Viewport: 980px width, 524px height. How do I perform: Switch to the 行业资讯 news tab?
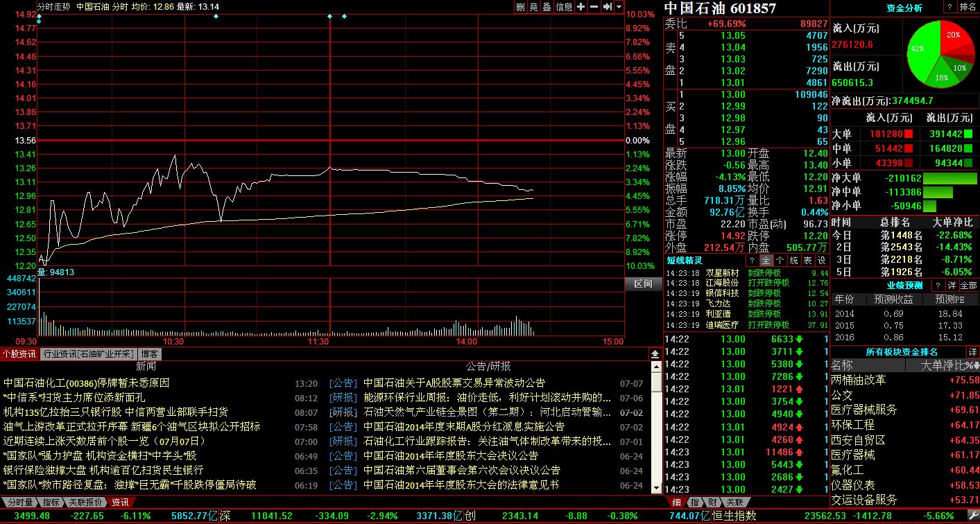tap(88, 353)
